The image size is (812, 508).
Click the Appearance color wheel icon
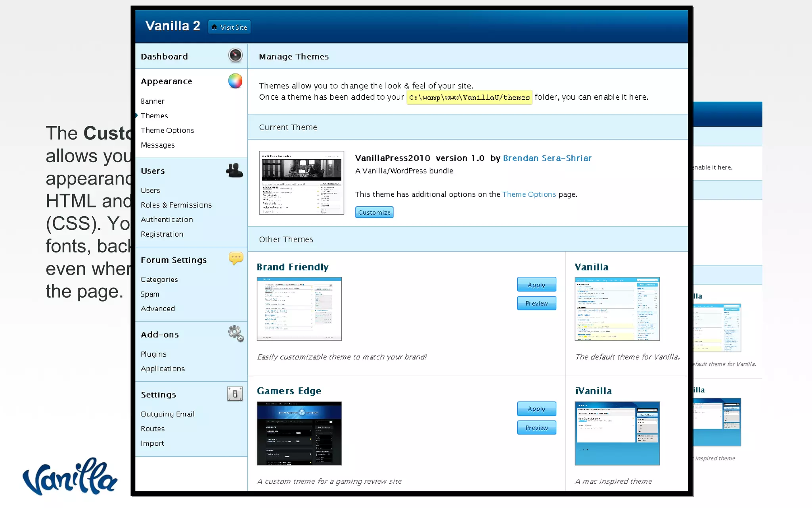pos(235,81)
